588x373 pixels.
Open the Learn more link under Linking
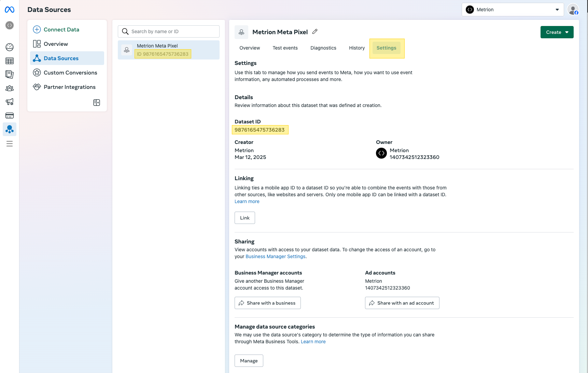pos(247,201)
